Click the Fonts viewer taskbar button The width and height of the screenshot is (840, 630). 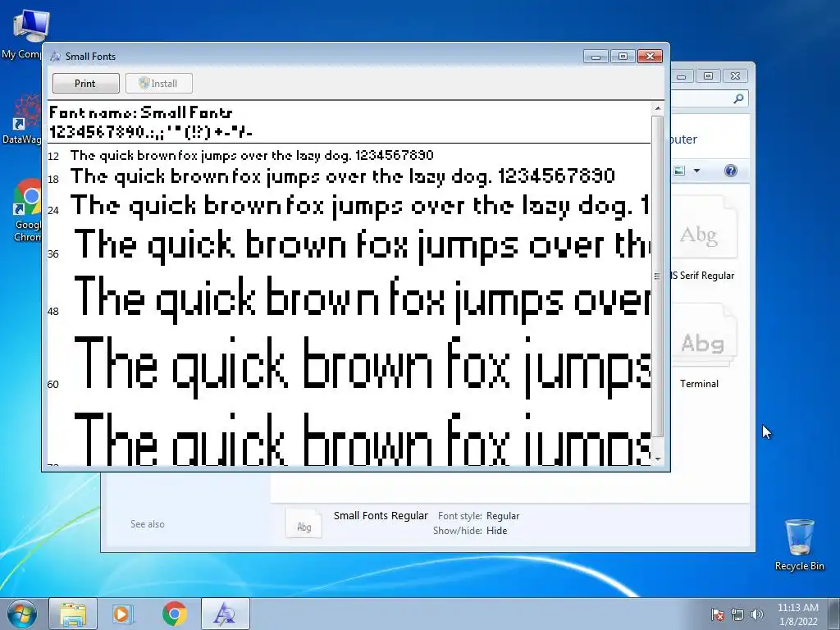click(225, 614)
